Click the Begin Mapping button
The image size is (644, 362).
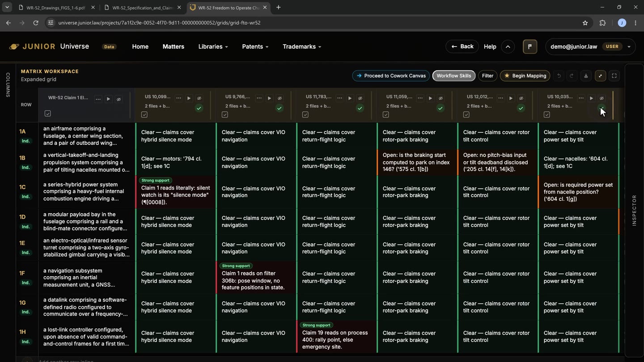pos(525,76)
